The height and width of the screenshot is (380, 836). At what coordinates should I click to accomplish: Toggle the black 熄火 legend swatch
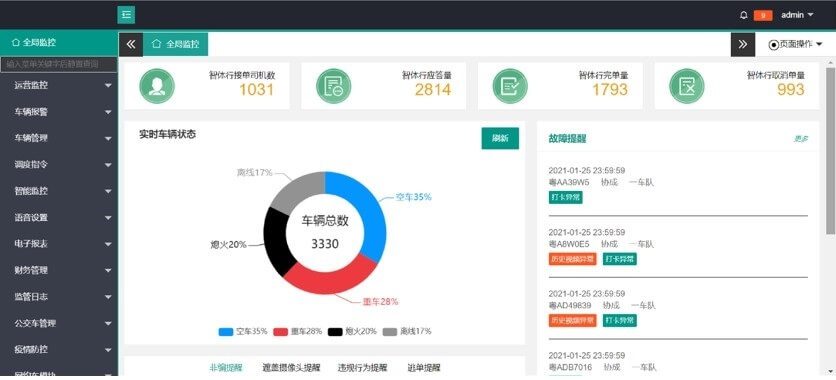(335, 332)
